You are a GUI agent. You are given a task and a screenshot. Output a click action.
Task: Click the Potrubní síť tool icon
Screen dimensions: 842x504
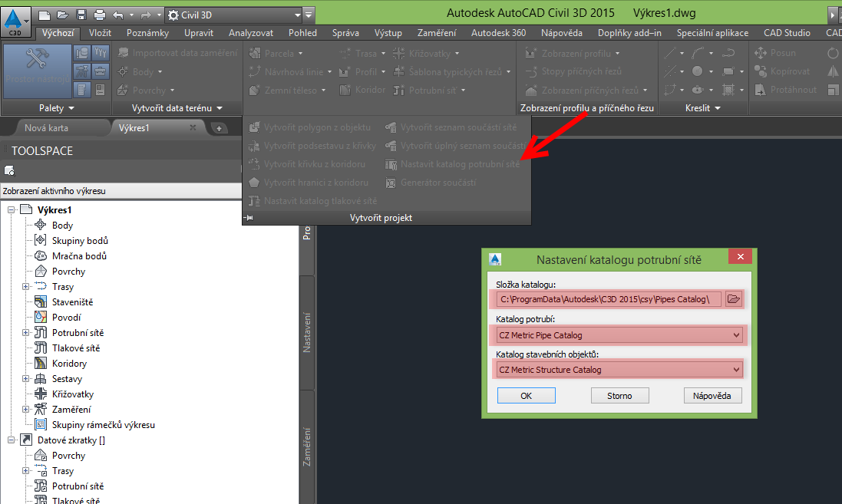397,89
